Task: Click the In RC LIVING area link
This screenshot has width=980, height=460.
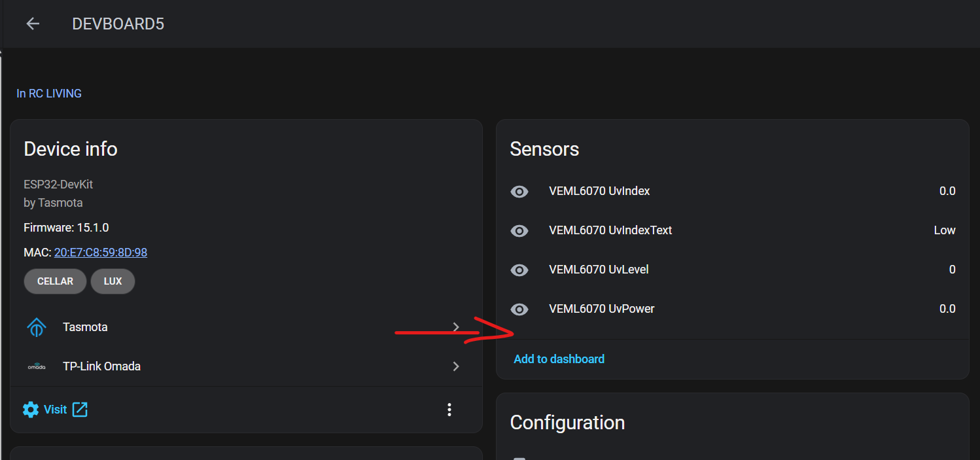Action: click(49, 94)
